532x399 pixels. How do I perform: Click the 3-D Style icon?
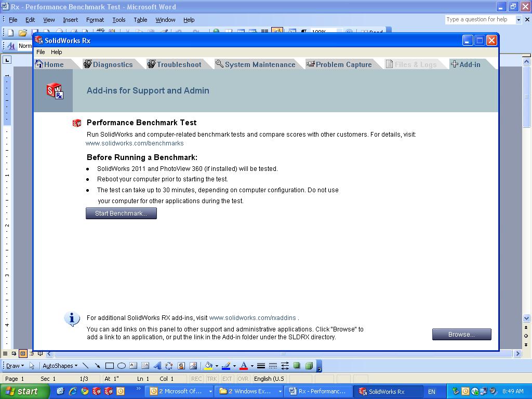pyautogui.click(x=309, y=366)
